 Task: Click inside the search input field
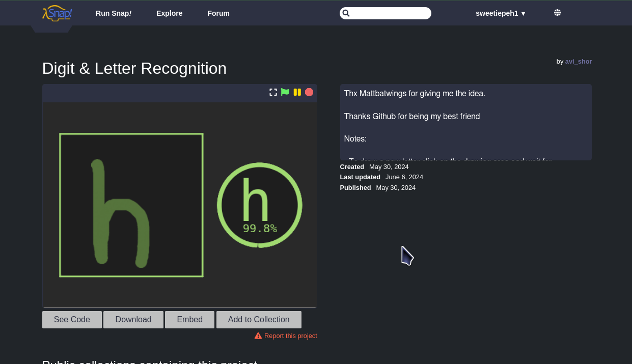[390, 13]
